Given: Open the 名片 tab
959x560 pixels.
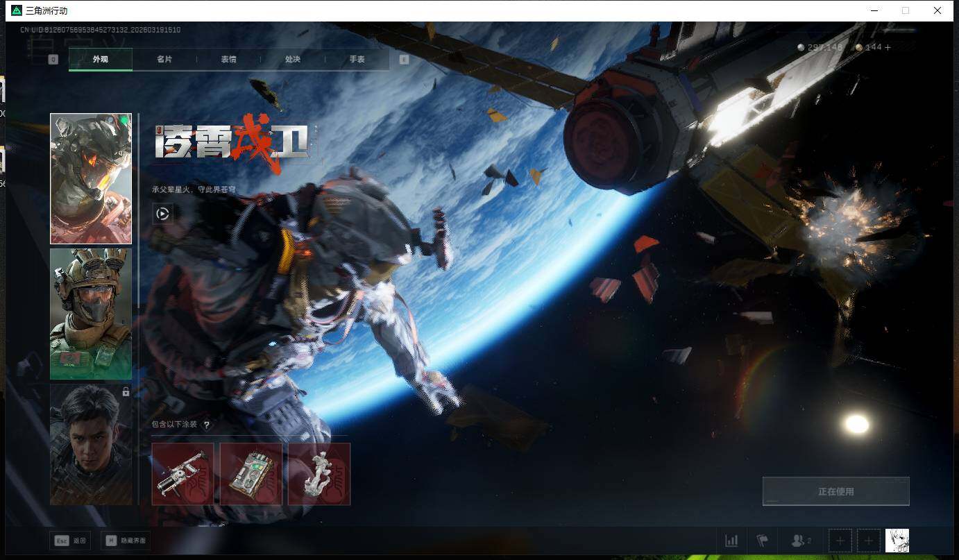Looking at the screenshot, I should pyautogui.click(x=164, y=60).
